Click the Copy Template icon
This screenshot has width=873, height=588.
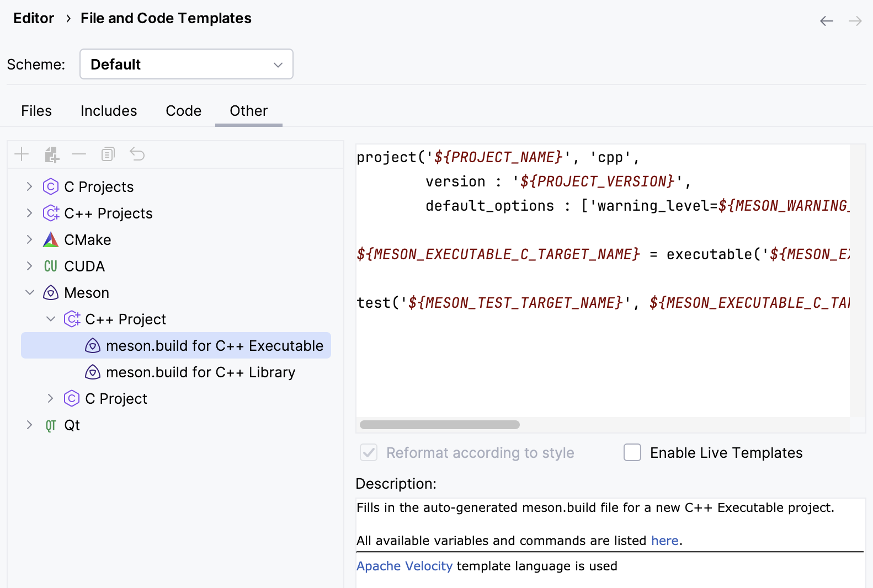108,154
